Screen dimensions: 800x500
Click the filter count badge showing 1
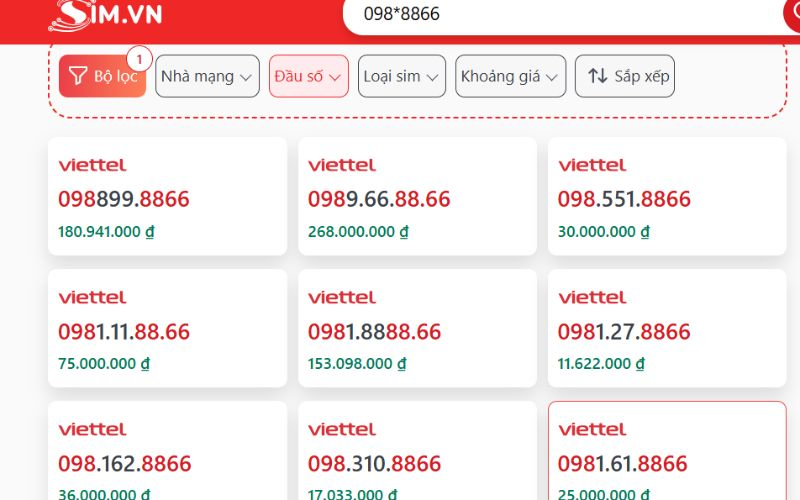pos(139,59)
